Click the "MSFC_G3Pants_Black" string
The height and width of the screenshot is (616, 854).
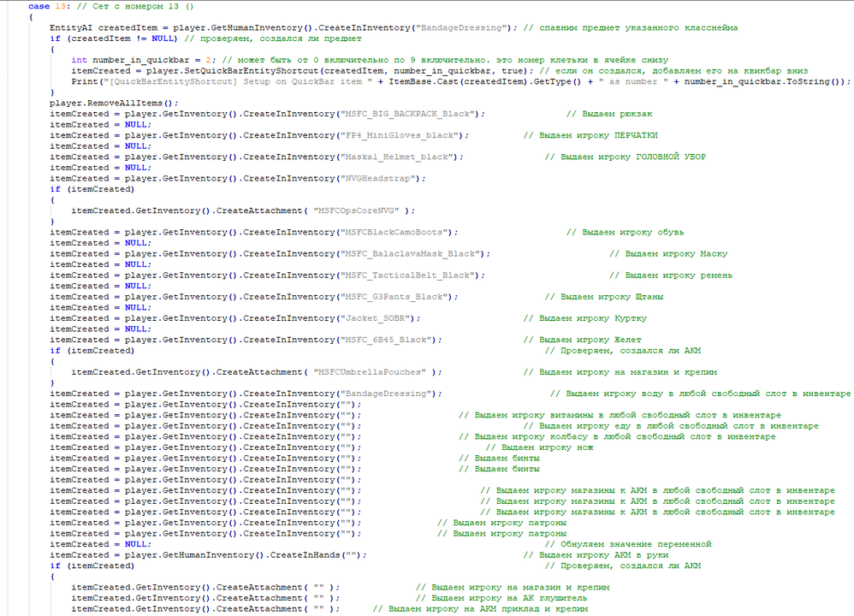tap(394, 297)
